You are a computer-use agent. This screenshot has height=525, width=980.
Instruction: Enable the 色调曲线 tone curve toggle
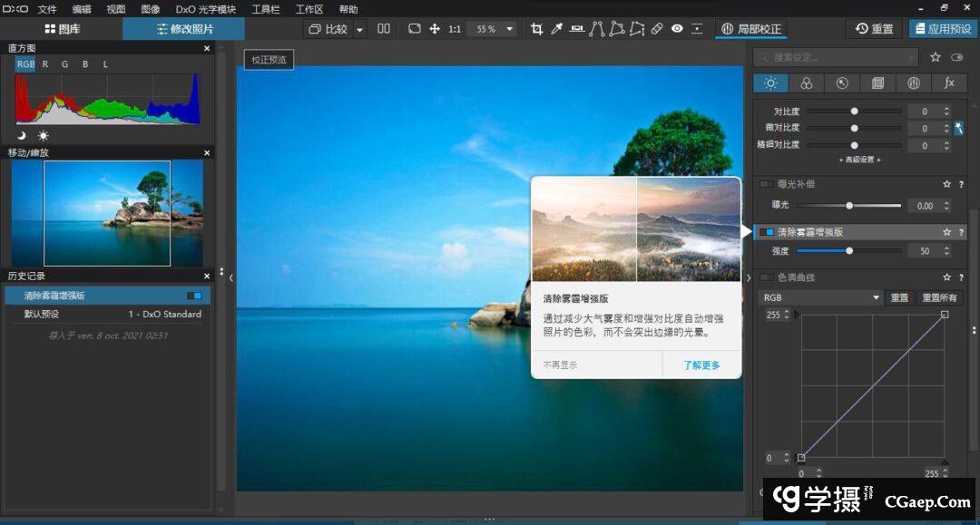(767, 277)
